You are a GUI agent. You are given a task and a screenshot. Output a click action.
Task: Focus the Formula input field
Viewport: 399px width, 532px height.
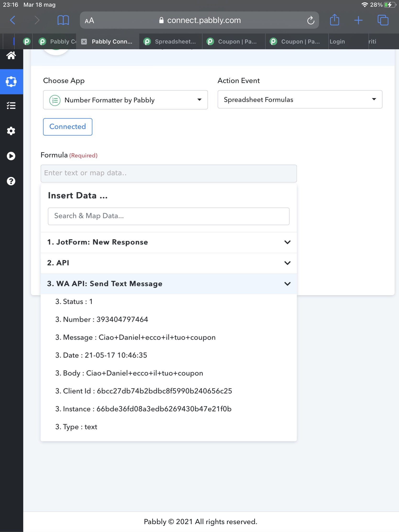pos(169,173)
